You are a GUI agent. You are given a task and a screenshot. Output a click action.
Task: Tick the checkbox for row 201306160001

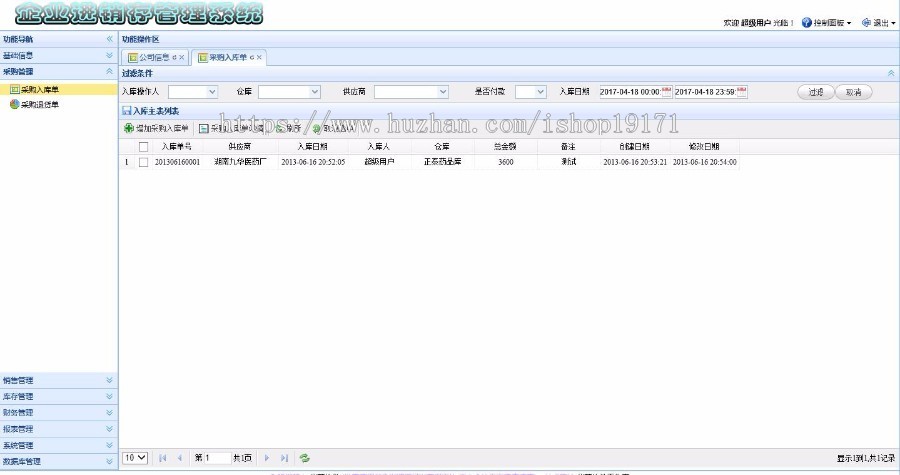click(143, 162)
